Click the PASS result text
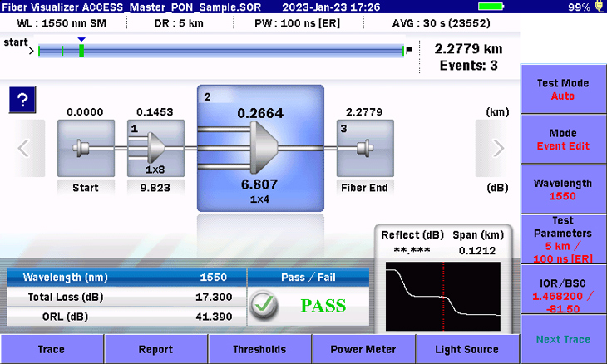Image resolution: width=607 pixels, height=364 pixels. click(323, 306)
